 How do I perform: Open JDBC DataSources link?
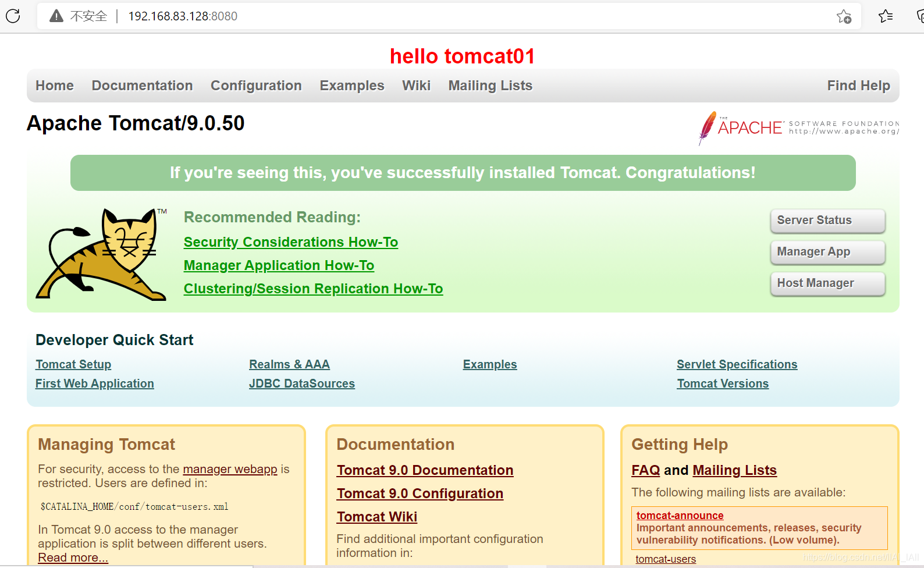302,384
